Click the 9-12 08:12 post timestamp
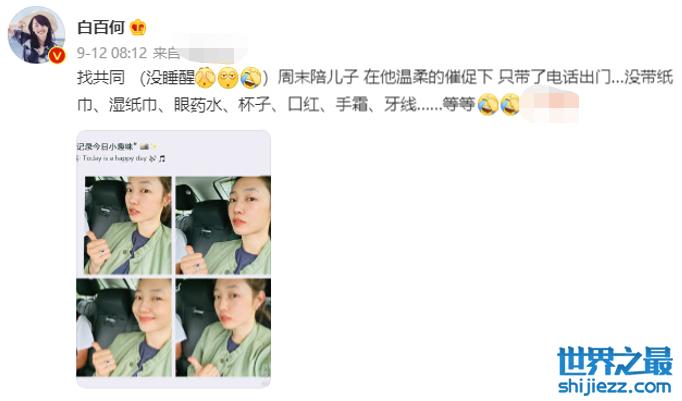This screenshot has width=682, height=401. (x=112, y=53)
